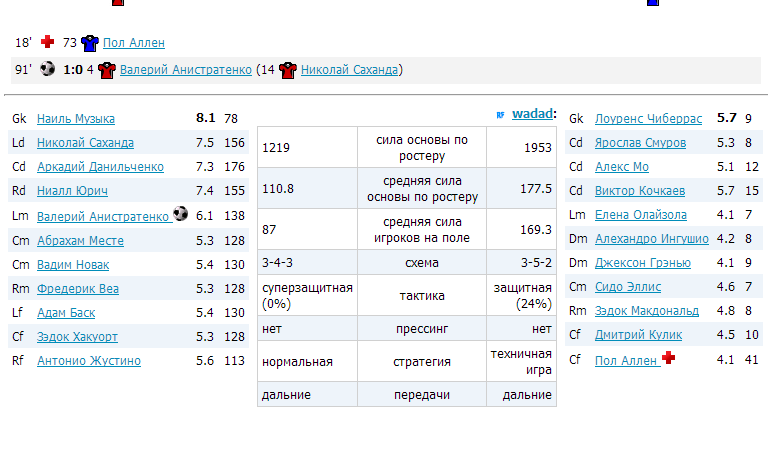Click red shirt icon before Николай Саханда assist

point(288,70)
